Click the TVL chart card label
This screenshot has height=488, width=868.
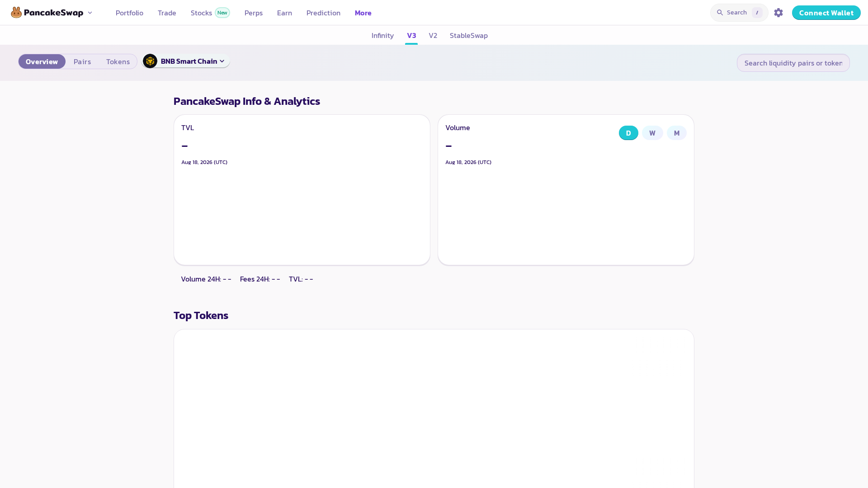[x=188, y=128]
